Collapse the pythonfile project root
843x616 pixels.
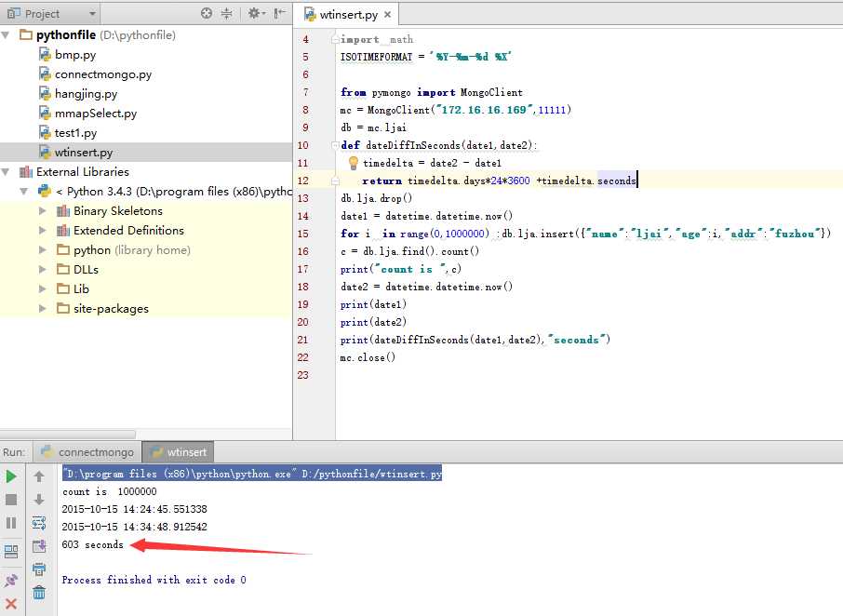(6, 35)
